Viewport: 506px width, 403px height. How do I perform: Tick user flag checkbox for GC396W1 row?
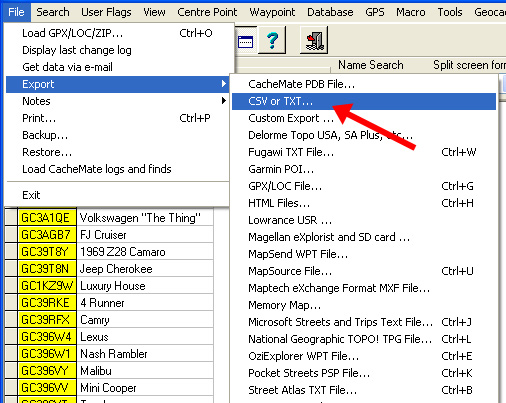coord(11,354)
